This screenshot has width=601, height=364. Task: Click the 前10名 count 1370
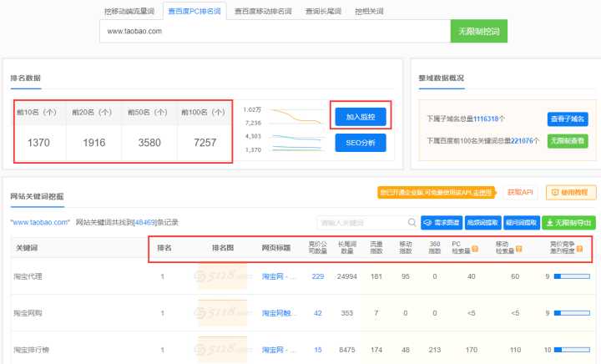(38, 143)
